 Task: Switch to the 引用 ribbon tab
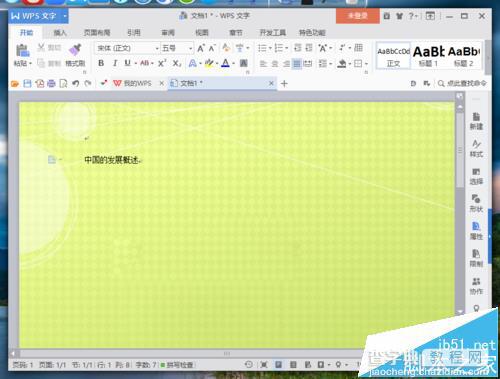[x=134, y=33]
